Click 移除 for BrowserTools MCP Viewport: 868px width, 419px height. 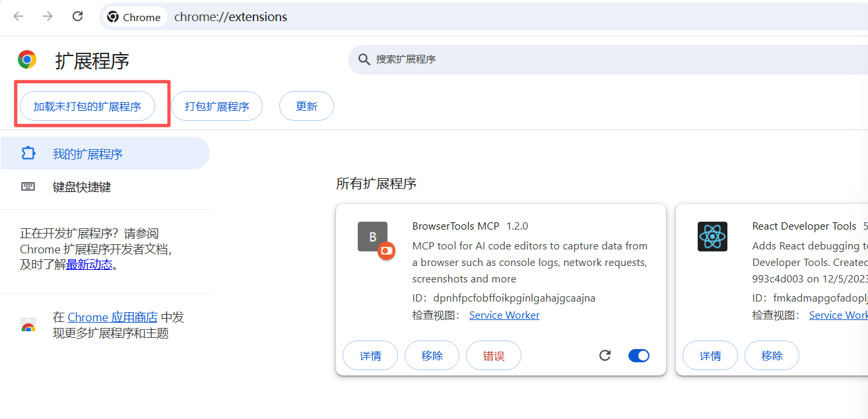432,356
